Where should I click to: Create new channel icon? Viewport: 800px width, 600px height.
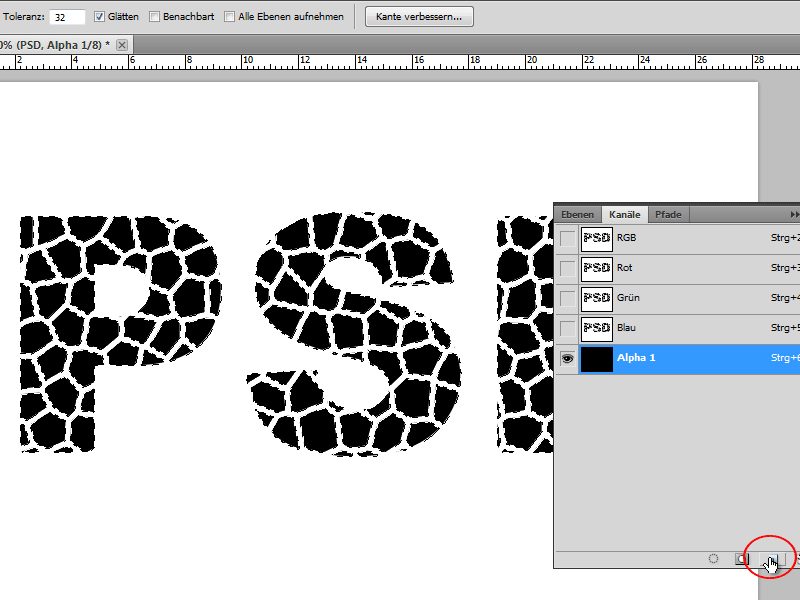(x=772, y=559)
